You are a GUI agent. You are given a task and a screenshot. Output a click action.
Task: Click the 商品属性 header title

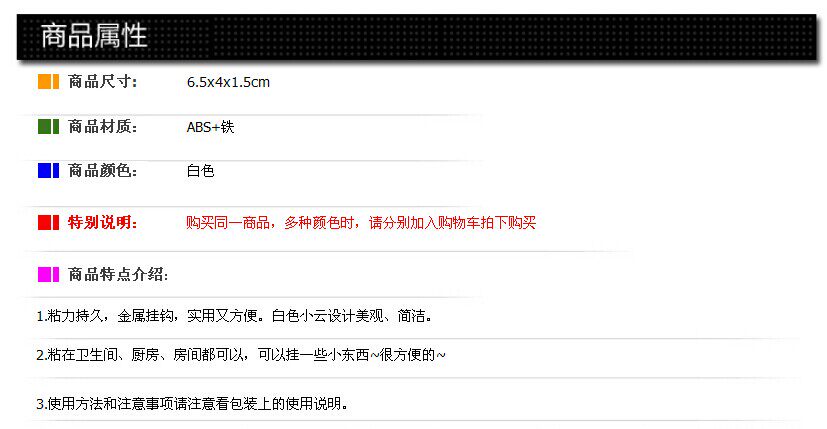tap(94, 36)
